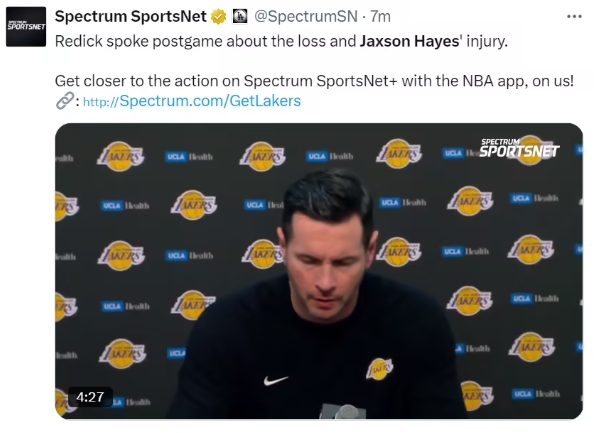Viewport: 599px width, 433px height.
Task: Click the top-left Lakers backdrop logo
Action: [120, 156]
